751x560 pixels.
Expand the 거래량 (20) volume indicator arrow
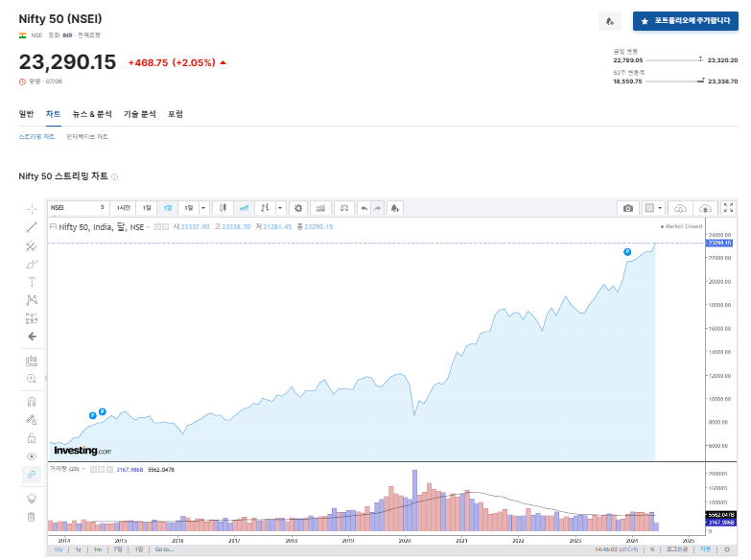click(x=83, y=469)
